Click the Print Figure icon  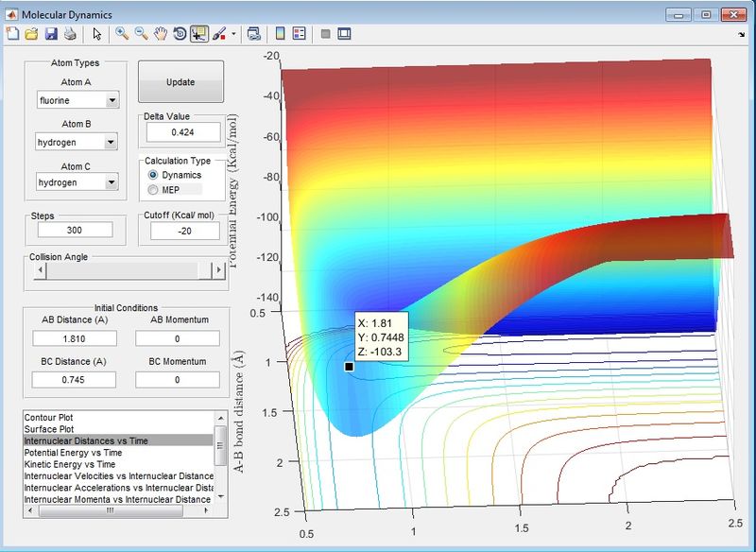[x=70, y=34]
